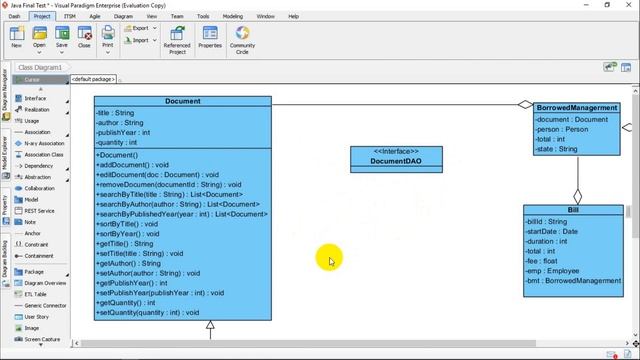Select the Note tool
Image resolution: width=640 pixels, height=360 pixels.
30,222
